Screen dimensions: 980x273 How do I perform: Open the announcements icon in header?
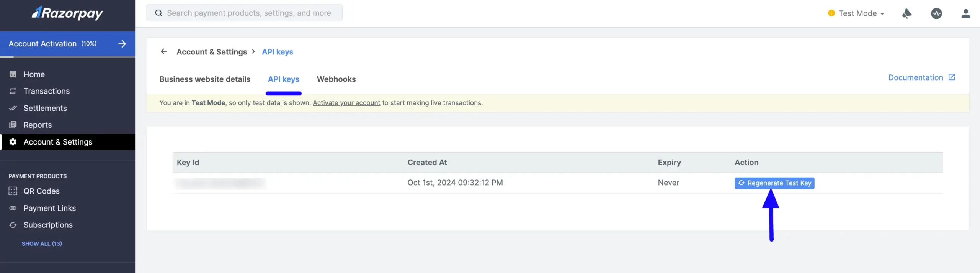click(906, 13)
